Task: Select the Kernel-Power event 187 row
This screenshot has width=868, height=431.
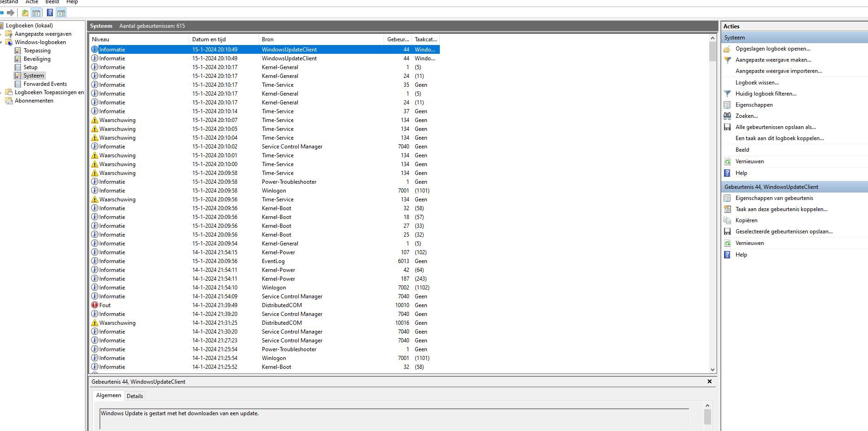Action: [265, 279]
